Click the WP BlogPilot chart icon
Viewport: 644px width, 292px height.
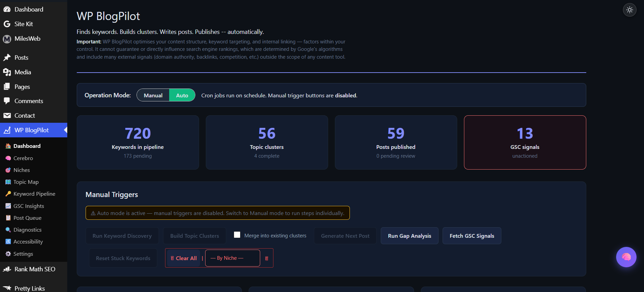click(x=7, y=130)
